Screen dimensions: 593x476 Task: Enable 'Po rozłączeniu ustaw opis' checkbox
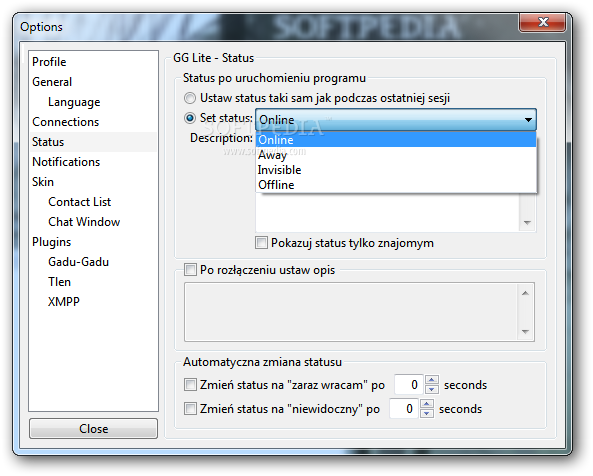click(x=190, y=270)
